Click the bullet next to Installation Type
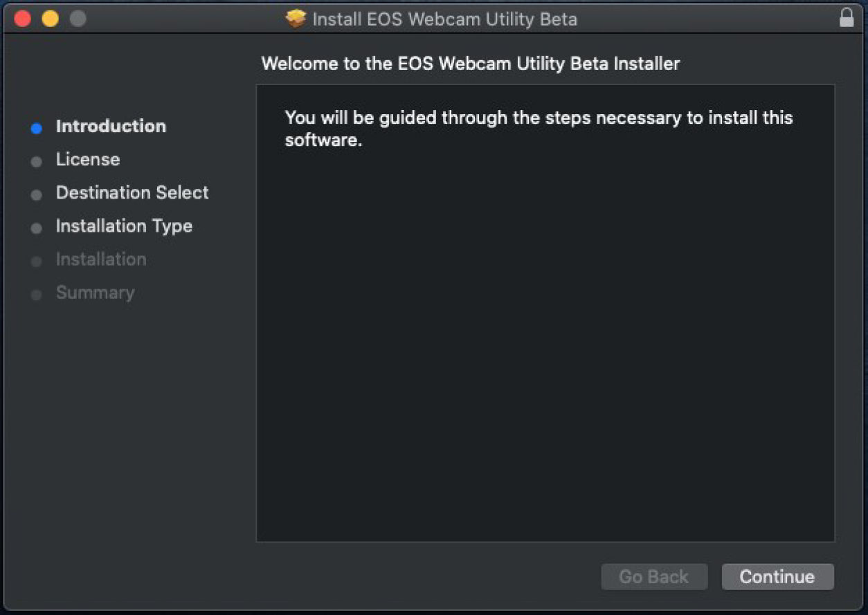 point(36,228)
